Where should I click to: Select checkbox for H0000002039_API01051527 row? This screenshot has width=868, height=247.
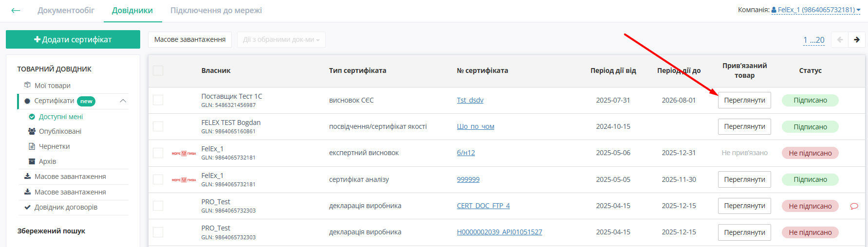tap(158, 232)
